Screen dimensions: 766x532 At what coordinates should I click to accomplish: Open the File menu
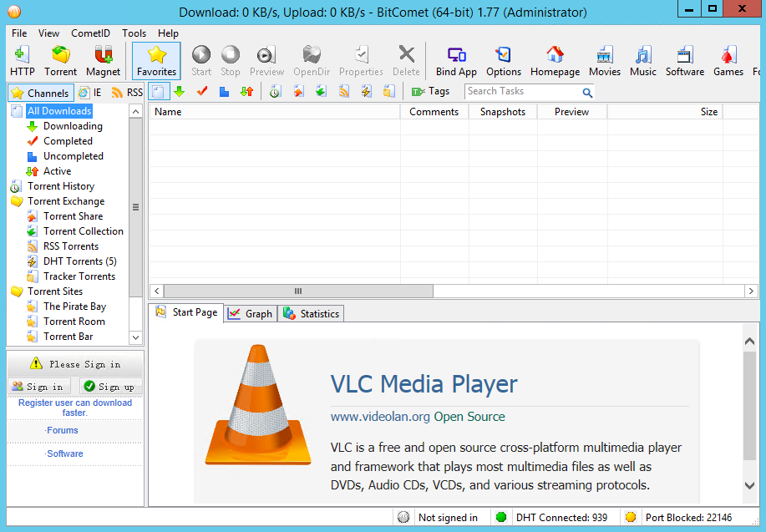[19, 33]
